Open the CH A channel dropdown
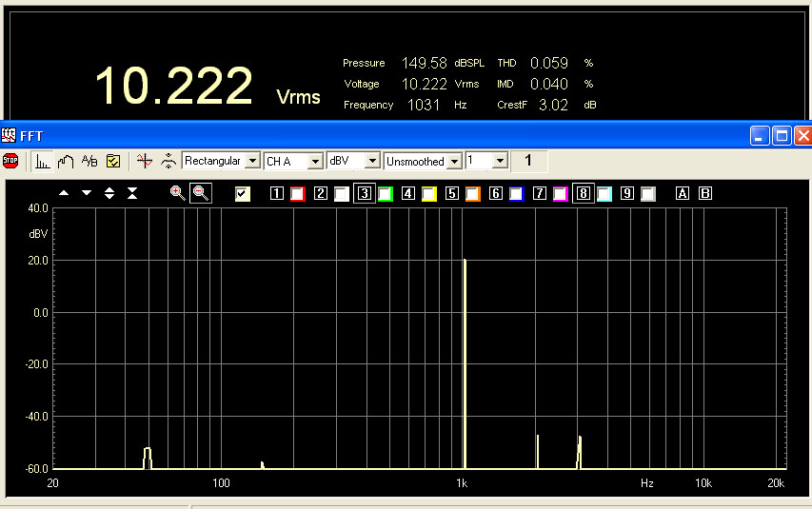Screen dimensions: 812x509 (x=315, y=161)
